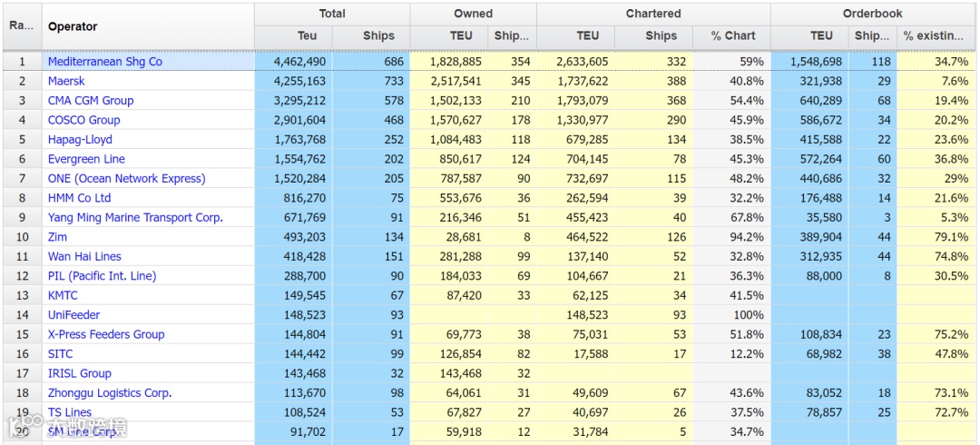This screenshot has height=445, width=980.
Task: Open the HMM Co Ltd link
Action: 79,198
